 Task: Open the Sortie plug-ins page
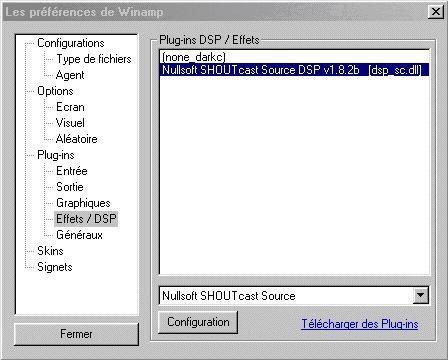point(70,187)
